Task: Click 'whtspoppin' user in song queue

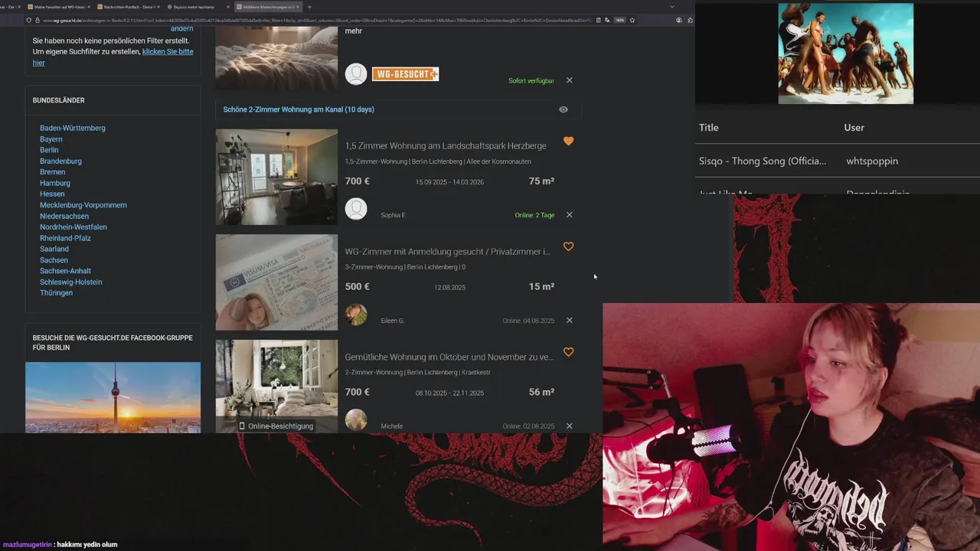Action: 872,161
